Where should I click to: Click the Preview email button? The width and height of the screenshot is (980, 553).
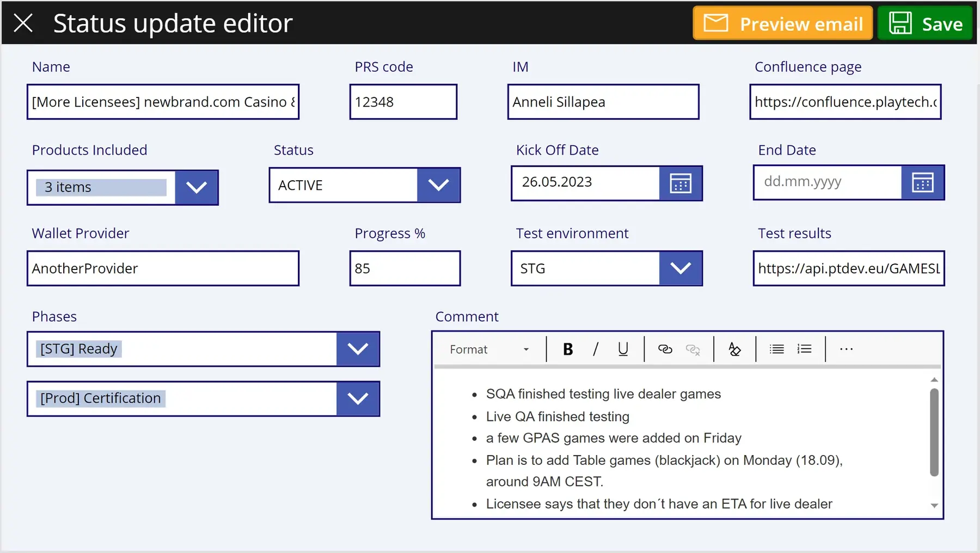(782, 23)
